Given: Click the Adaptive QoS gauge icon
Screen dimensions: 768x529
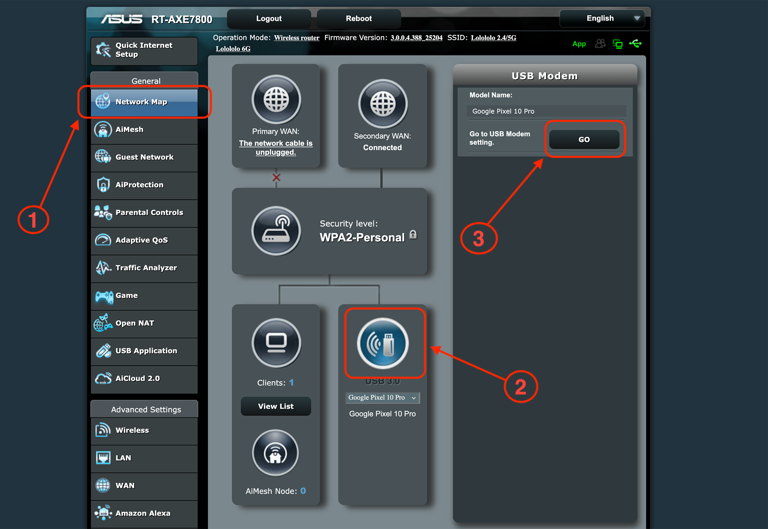Looking at the screenshot, I should [103, 240].
